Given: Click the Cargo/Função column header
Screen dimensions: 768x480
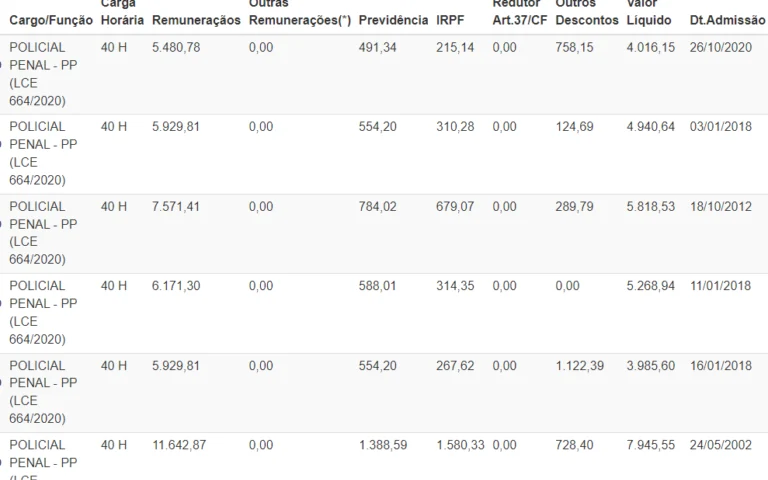Looking at the screenshot, I should click(51, 20).
